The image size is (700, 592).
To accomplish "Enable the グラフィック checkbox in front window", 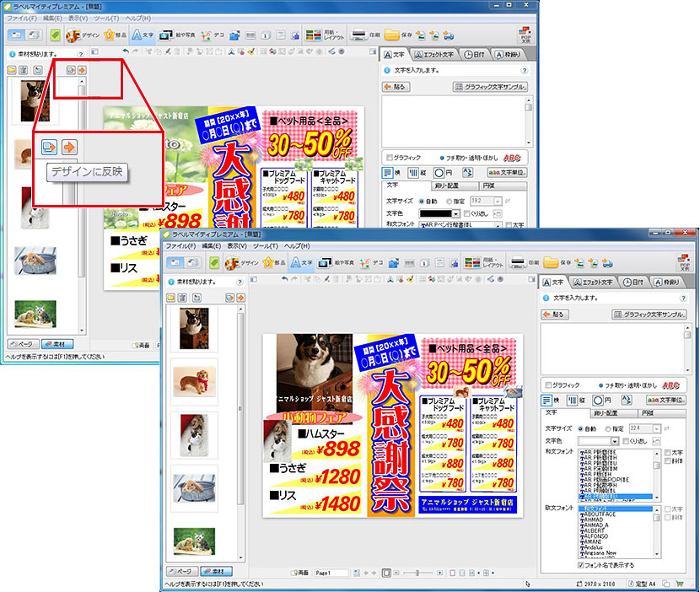I will pos(548,385).
